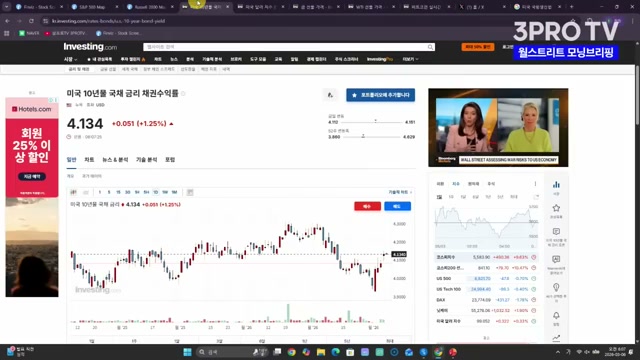640x360 pixels.
Task: Open browser apps grid icon in bookmarks bar
Action: click(x=7, y=33)
